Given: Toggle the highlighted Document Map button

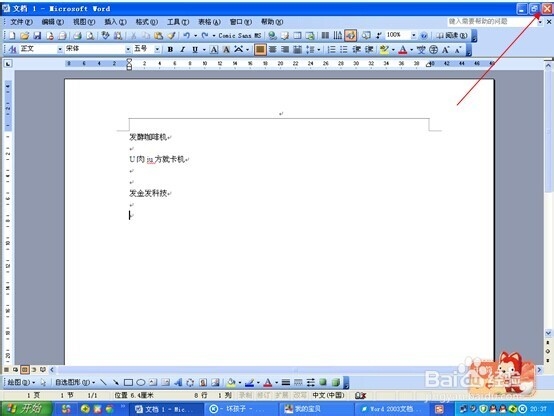Looking at the screenshot, I should 350,35.
